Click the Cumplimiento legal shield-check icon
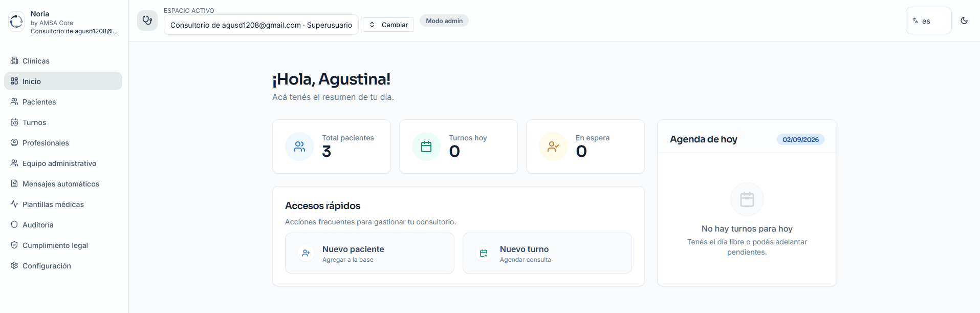This screenshot has width=980, height=313. coord(14,245)
